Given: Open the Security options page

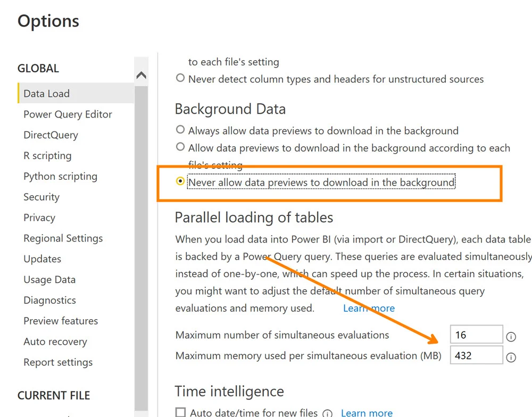Looking at the screenshot, I should [x=41, y=197].
